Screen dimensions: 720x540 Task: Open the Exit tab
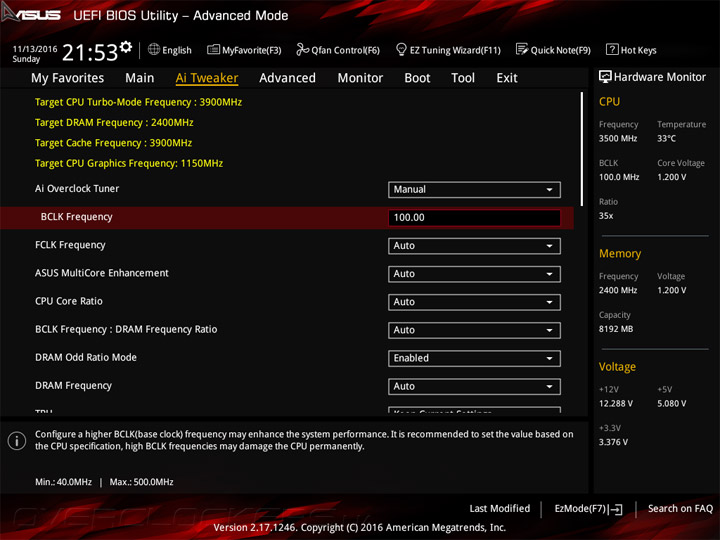[507, 78]
